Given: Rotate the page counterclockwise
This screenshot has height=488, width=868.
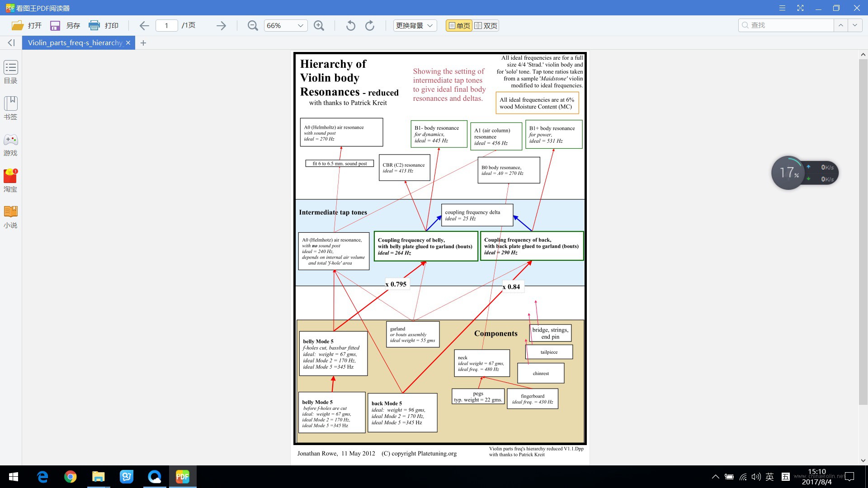Looking at the screenshot, I should [350, 26].
